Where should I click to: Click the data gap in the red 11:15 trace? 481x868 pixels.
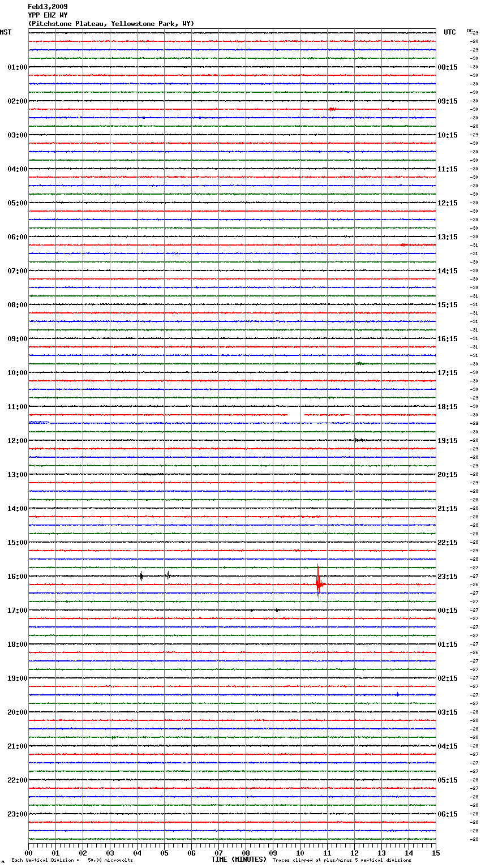(x=296, y=415)
